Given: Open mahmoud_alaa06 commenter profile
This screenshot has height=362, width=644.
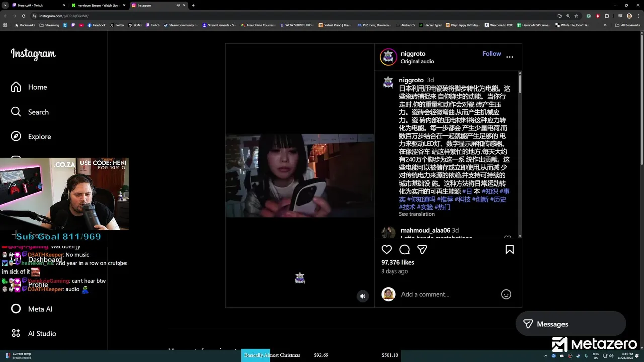Looking at the screenshot, I should coord(425,230).
